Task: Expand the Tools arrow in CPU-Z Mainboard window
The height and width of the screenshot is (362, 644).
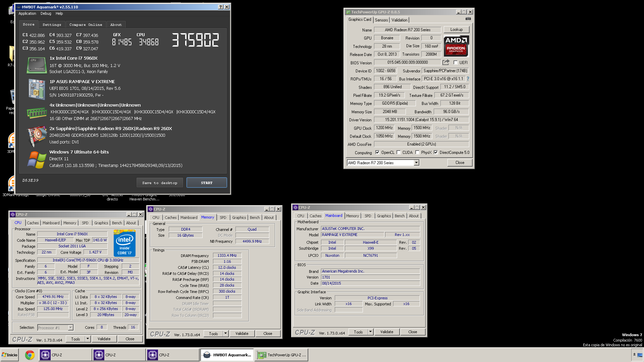Action: point(370,332)
